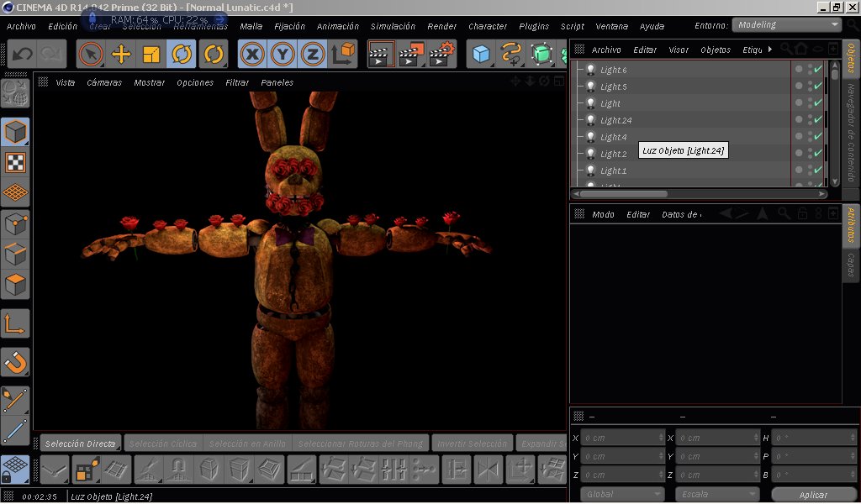Activate the Scale tool

[151, 55]
